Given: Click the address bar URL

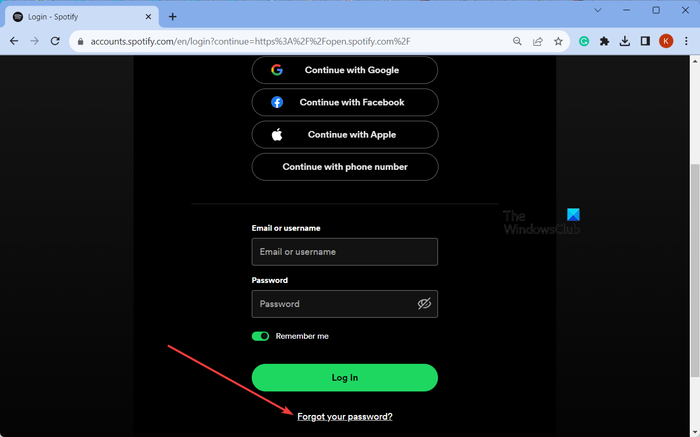Looking at the screenshot, I should (x=250, y=42).
